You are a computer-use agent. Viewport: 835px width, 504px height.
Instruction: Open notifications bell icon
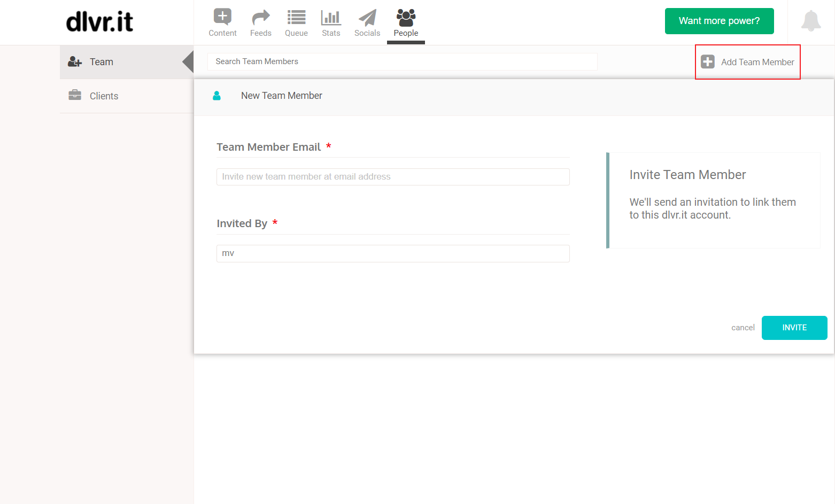tap(811, 21)
